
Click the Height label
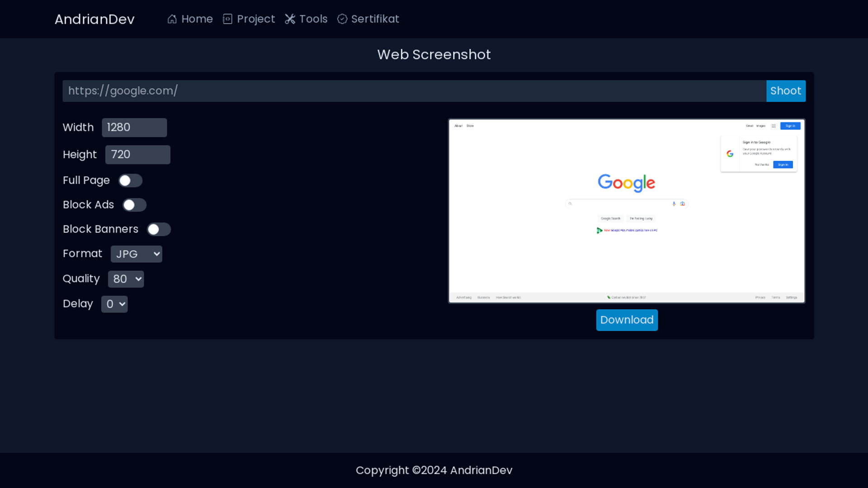(x=80, y=155)
